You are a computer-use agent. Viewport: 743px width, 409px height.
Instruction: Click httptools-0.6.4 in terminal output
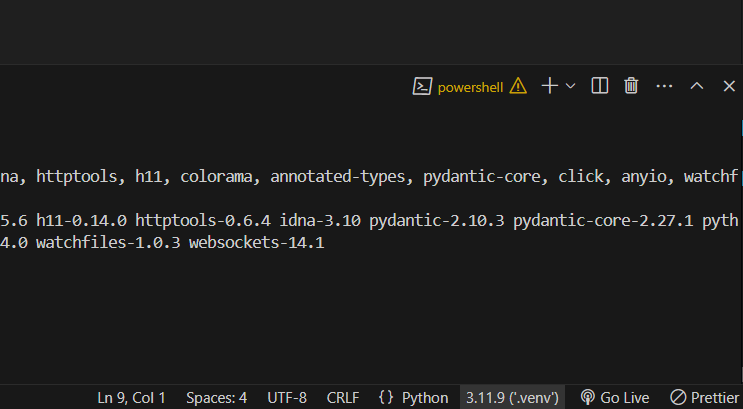click(x=203, y=220)
